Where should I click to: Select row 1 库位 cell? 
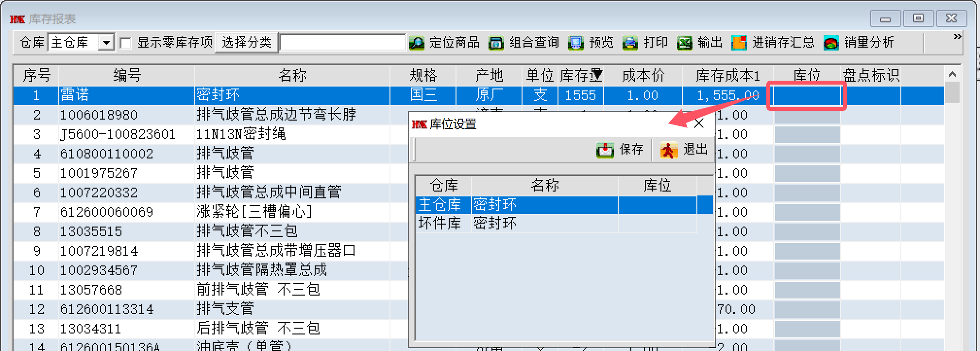click(x=807, y=95)
